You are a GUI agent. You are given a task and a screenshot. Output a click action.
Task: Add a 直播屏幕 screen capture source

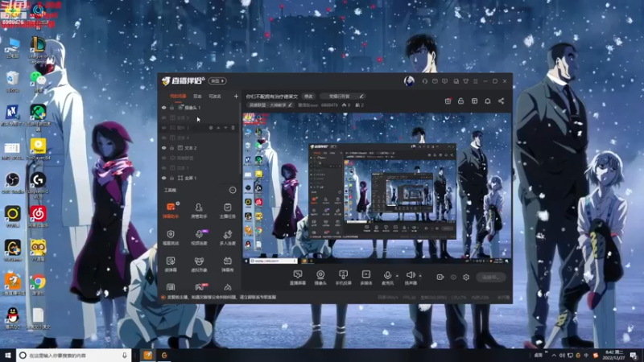click(298, 278)
